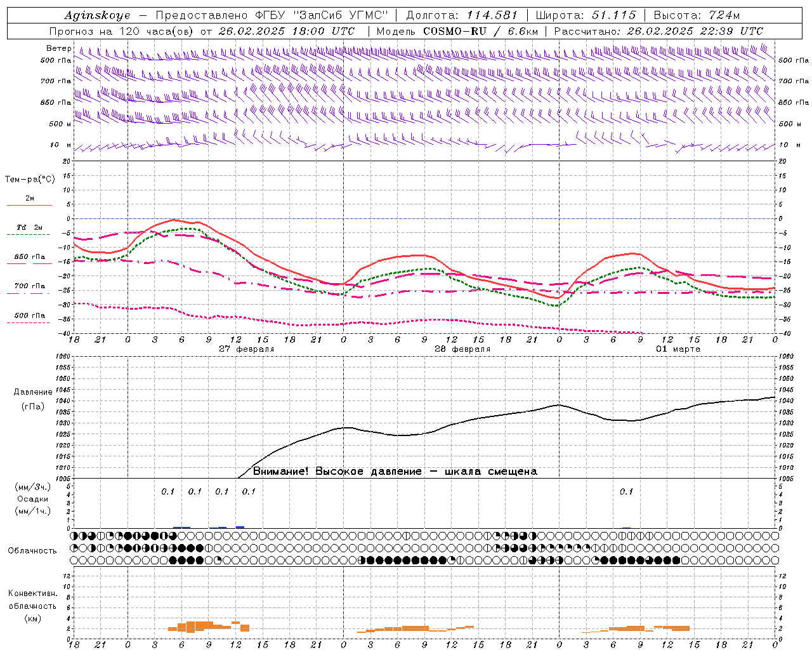
Task: Click the (мм/1ч.) precipitation unit label
Action: tap(32, 511)
